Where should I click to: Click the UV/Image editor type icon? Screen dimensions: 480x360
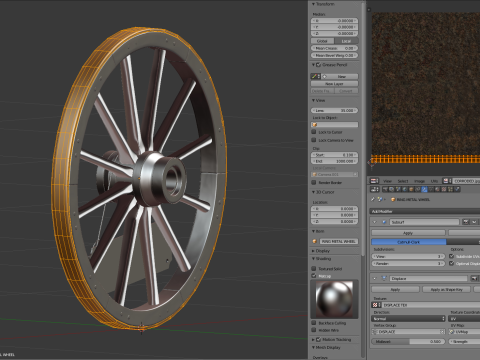[x=374, y=181]
